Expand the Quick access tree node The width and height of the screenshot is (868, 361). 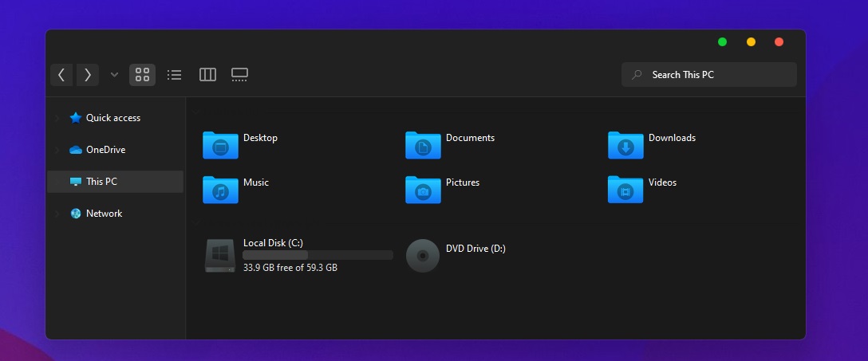57,118
